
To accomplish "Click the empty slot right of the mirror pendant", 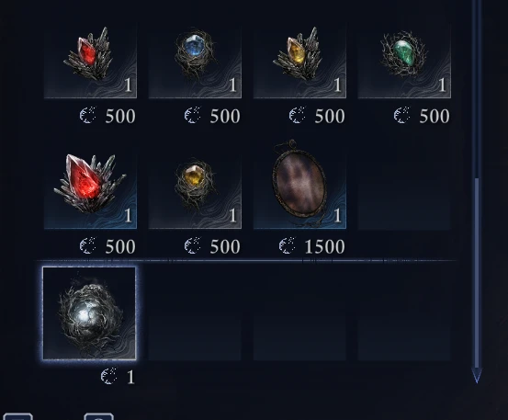I will click(404, 191).
